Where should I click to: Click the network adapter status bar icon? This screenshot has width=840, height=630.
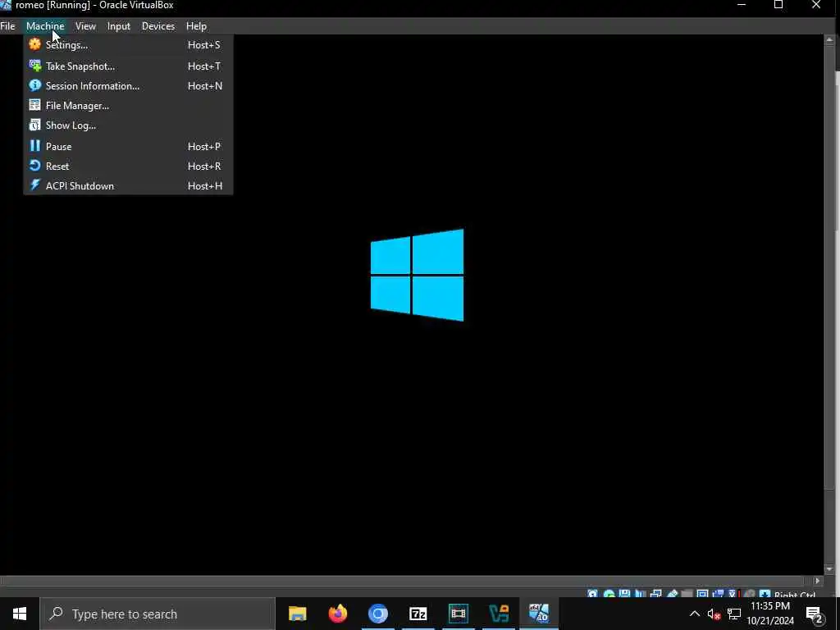pos(655,594)
